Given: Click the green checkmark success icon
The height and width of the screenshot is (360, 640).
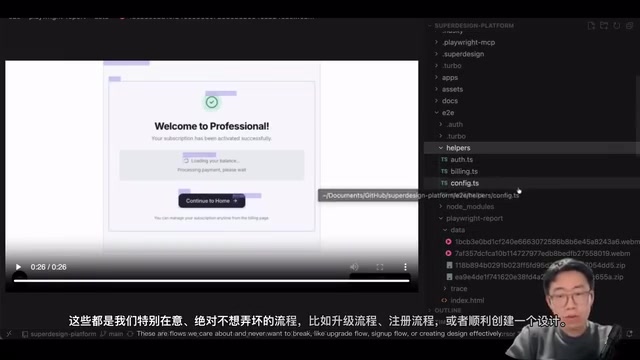Looking at the screenshot, I should 211,102.
